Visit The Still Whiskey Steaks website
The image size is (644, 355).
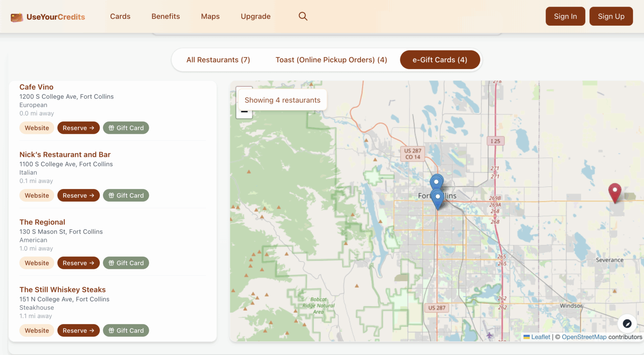point(37,330)
